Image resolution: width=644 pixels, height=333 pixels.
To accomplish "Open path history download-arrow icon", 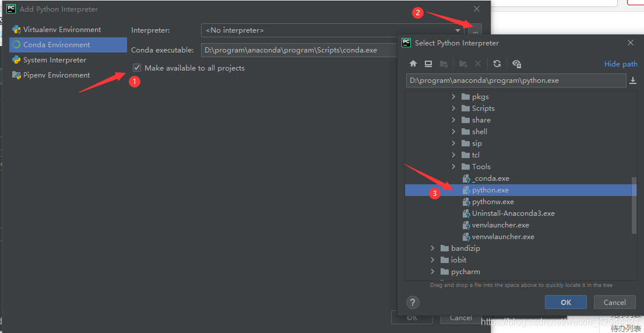I will (x=633, y=80).
